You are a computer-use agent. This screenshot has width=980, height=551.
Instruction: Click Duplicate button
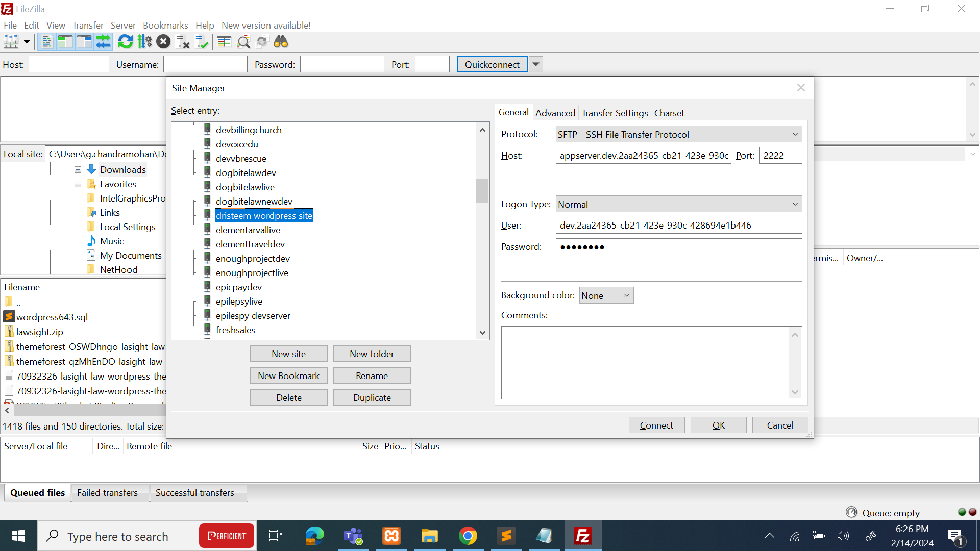coord(372,397)
